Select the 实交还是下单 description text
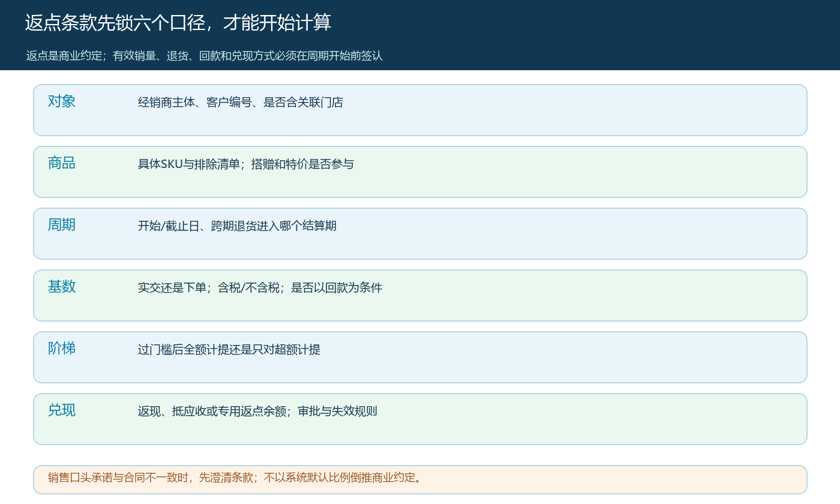This screenshot has height=504, width=840. [x=260, y=288]
